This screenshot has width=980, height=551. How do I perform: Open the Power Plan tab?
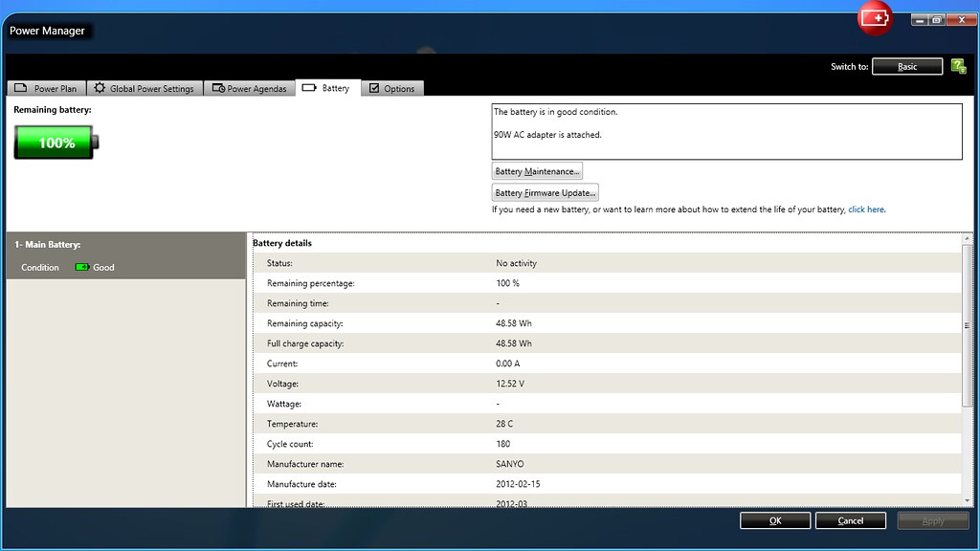pos(46,88)
